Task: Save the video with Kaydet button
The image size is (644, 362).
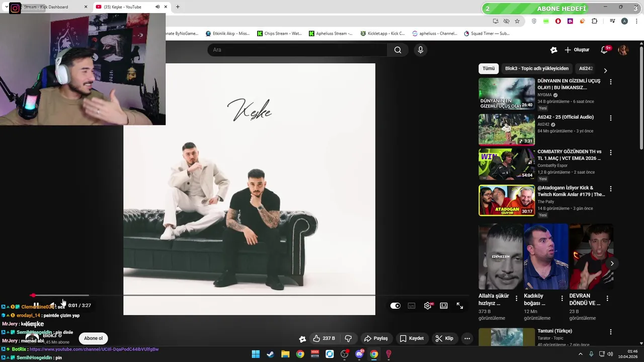Action: click(412, 338)
